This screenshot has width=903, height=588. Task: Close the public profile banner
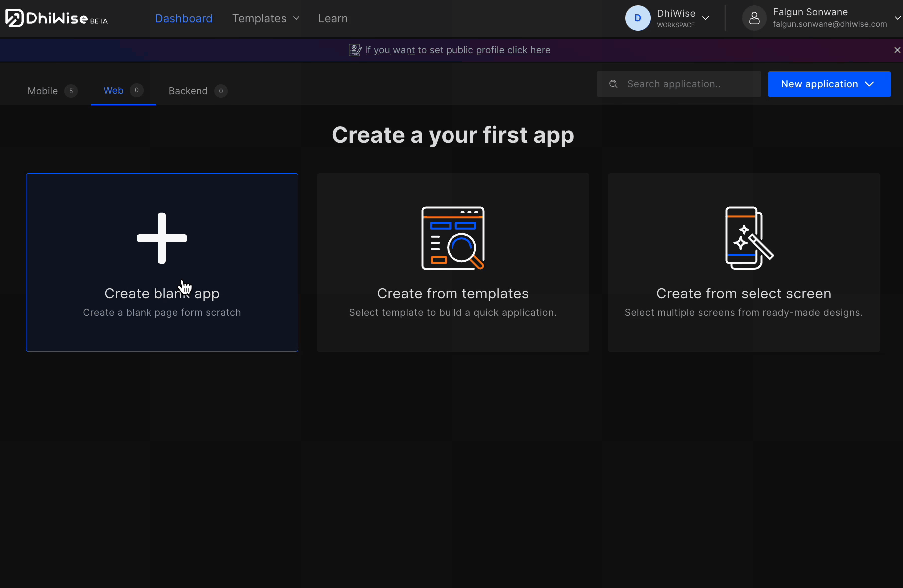[897, 50]
